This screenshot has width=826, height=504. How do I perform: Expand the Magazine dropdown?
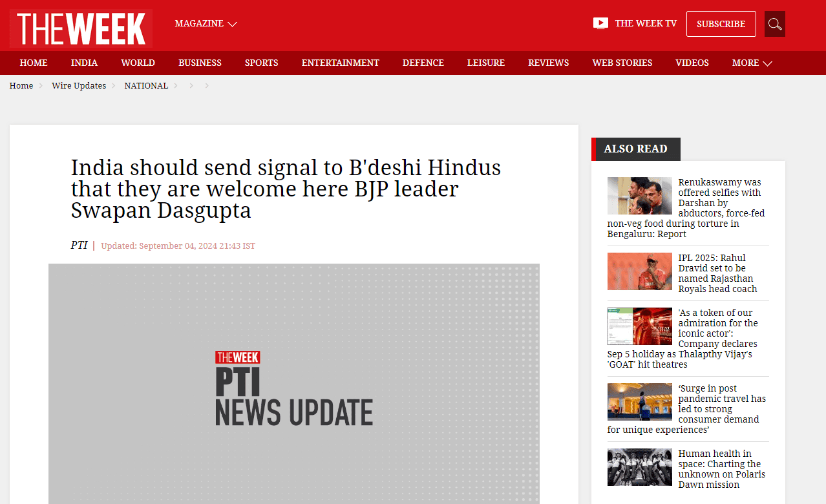[206, 23]
